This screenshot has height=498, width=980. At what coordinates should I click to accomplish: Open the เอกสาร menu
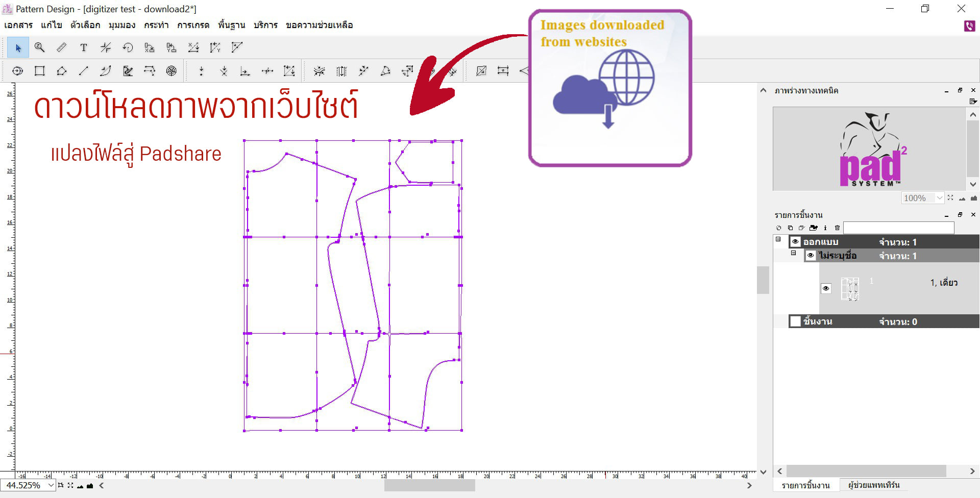pos(18,25)
